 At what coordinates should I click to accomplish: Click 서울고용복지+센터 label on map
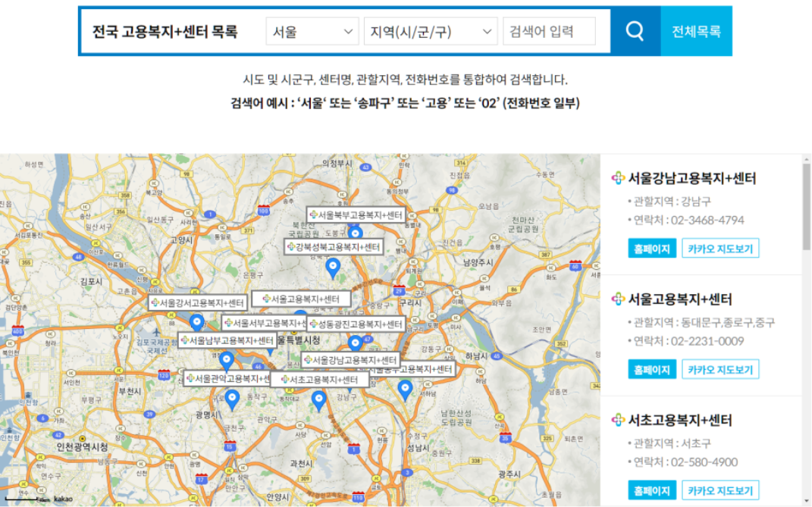click(x=301, y=299)
